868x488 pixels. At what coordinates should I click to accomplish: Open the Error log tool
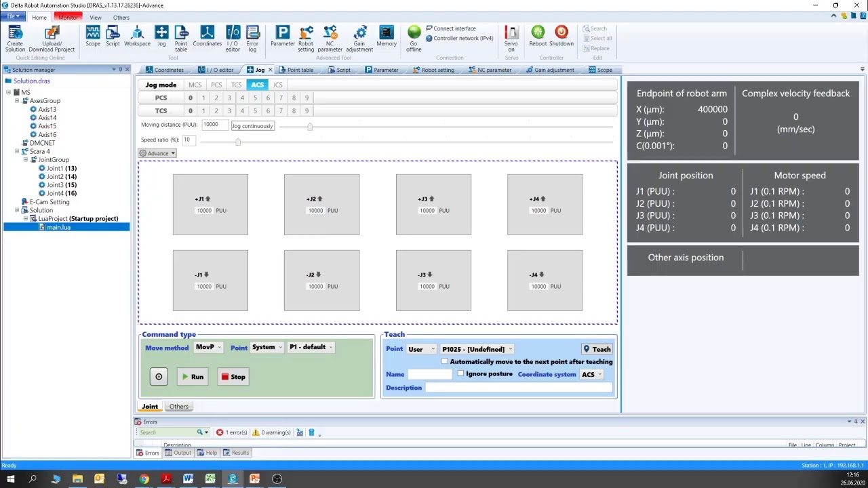pos(252,39)
